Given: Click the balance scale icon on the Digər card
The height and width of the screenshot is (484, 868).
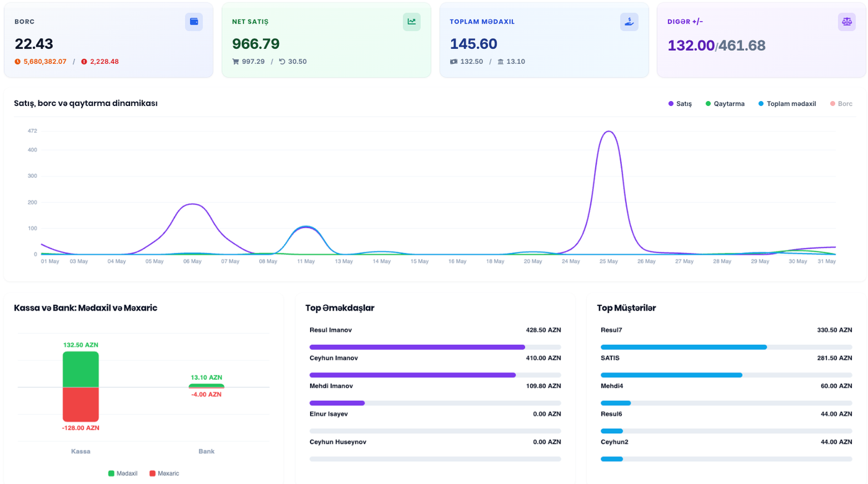Looking at the screenshot, I should pyautogui.click(x=847, y=22).
